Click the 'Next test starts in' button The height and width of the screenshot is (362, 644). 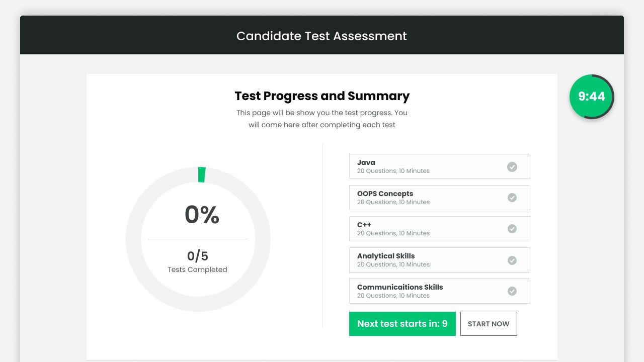click(403, 324)
